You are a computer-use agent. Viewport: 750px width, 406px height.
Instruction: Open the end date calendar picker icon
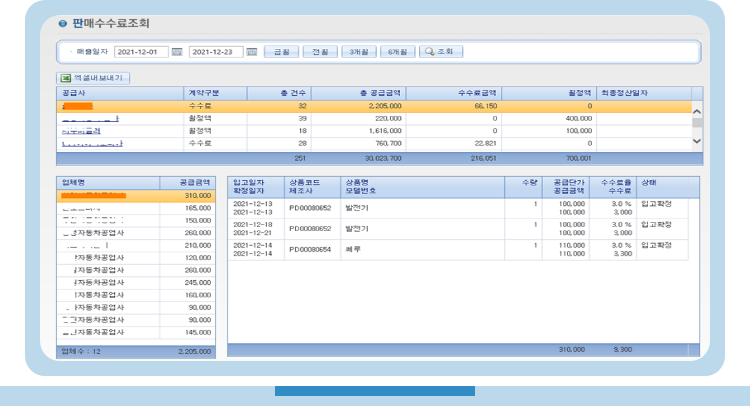(x=252, y=52)
